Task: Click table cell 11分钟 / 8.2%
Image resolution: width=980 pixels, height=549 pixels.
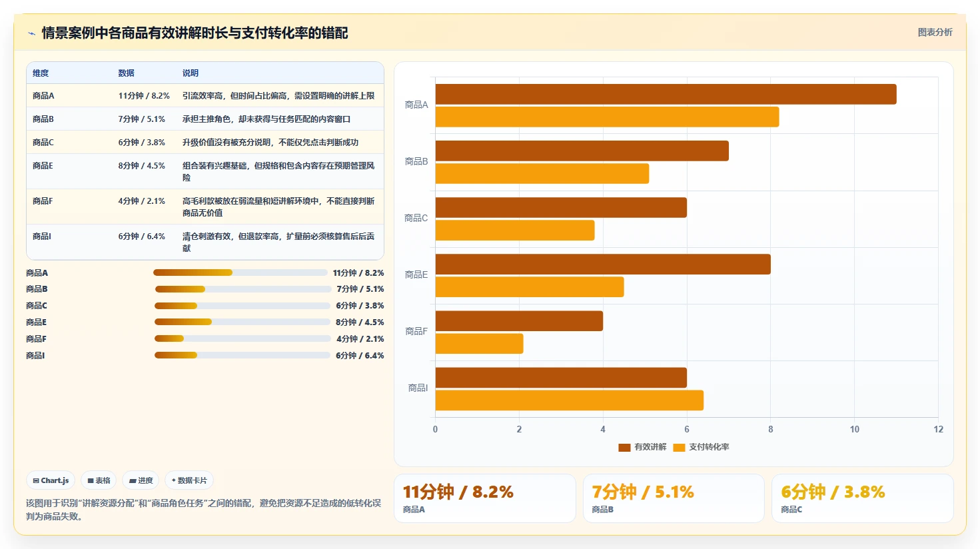Action: (x=144, y=96)
